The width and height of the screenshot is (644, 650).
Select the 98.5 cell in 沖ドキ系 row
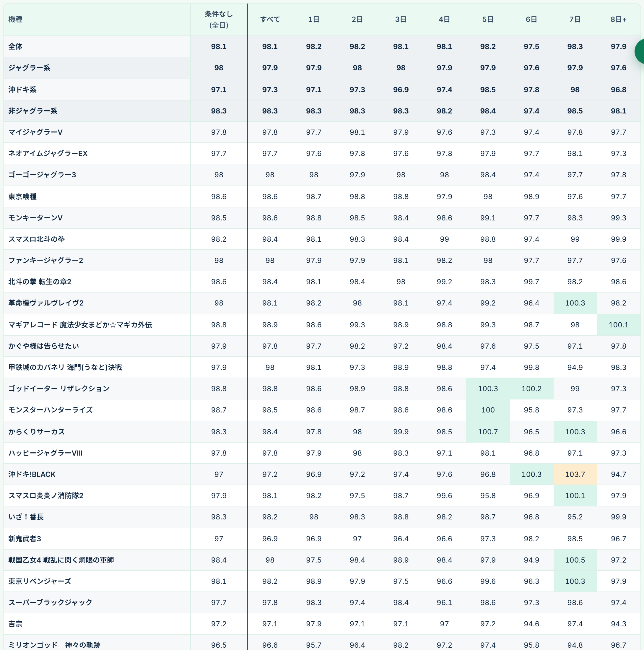pos(488,90)
